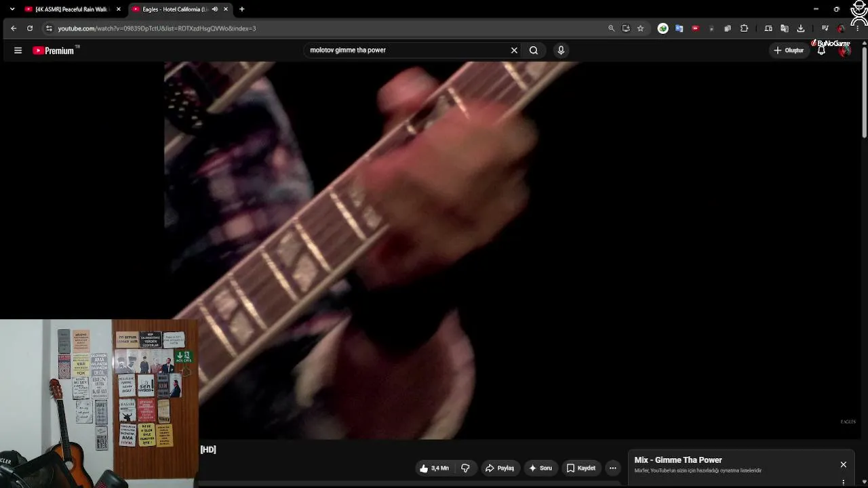Image resolution: width=868 pixels, height=488 pixels.
Task: Close the Eagles - Hotel California tab
Action: point(226,9)
